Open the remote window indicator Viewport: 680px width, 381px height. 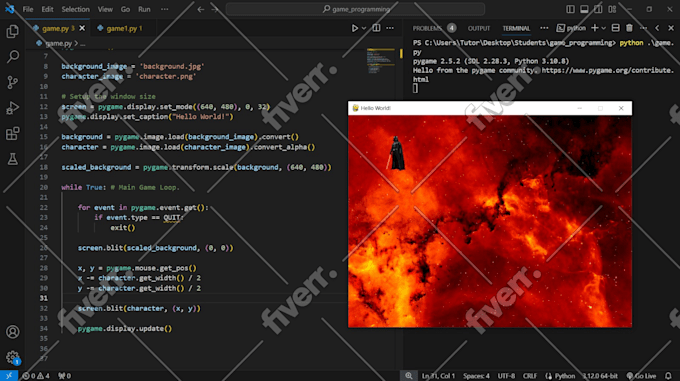9,376
